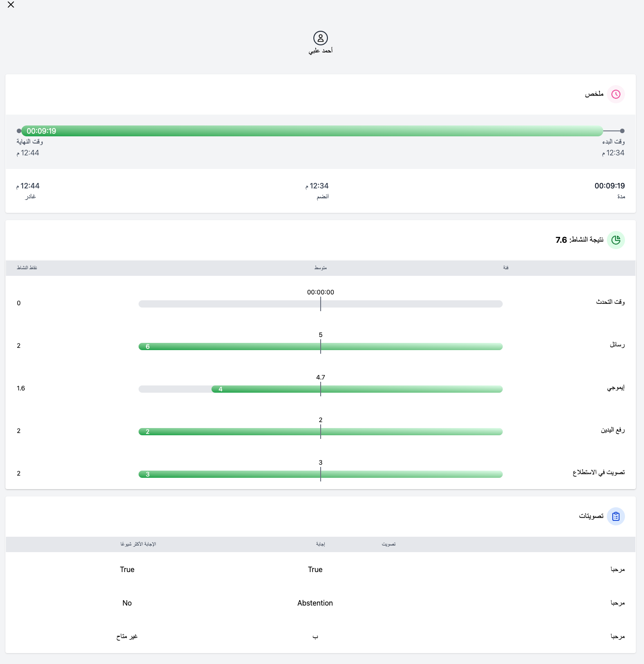This screenshot has height=664, width=644.
Task: Click the رسائل bar showing 6
Action: [x=321, y=346]
